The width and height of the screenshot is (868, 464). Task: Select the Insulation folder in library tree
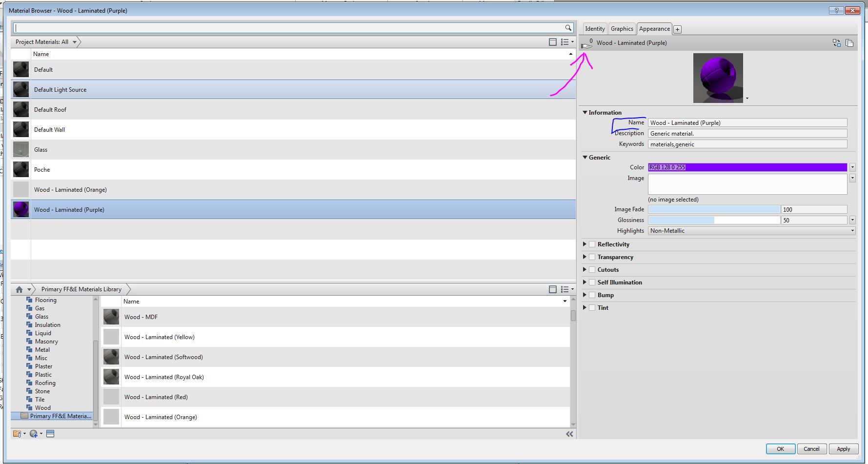[48, 325]
